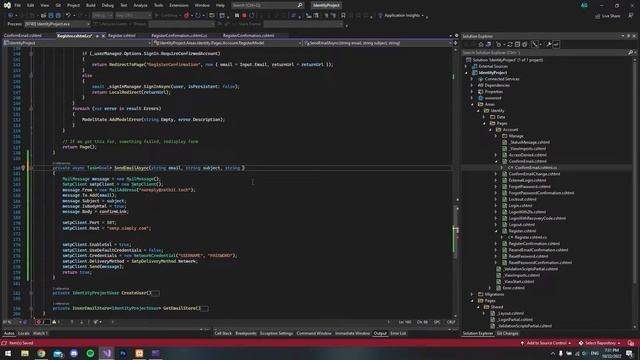This screenshot has width=640, height=360.
Task: Click the Pin icon of Solution Explorer panel
Action: [x=629, y=36]
